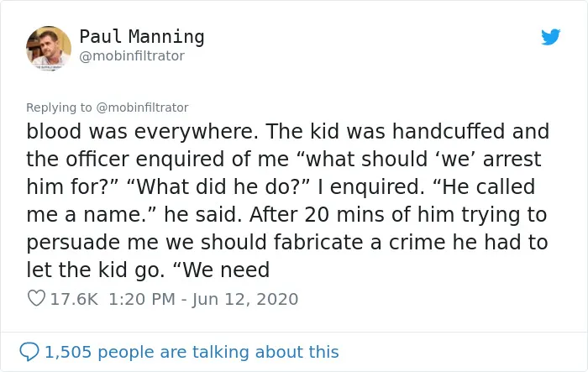Like the tweet with the heart icon
Viewport: 588px width, 372px height.
[x=36, y=298]
